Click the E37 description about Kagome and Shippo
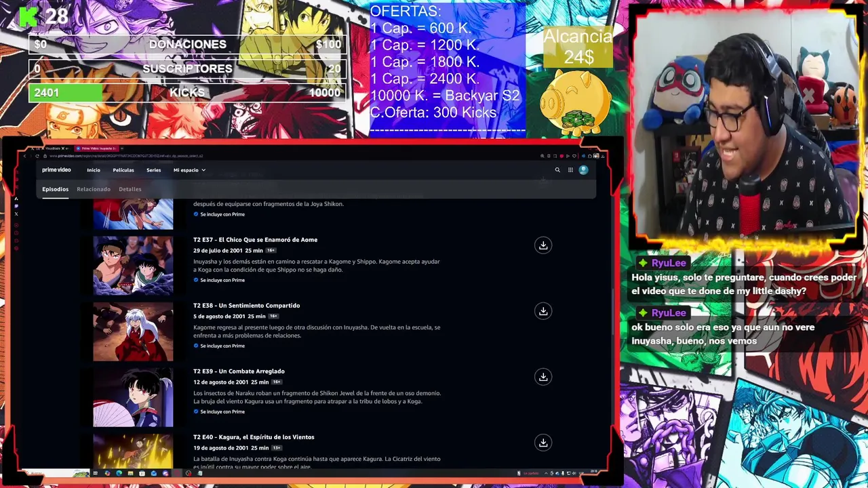The height and width of the screenshot is (488, 868). 317,266
